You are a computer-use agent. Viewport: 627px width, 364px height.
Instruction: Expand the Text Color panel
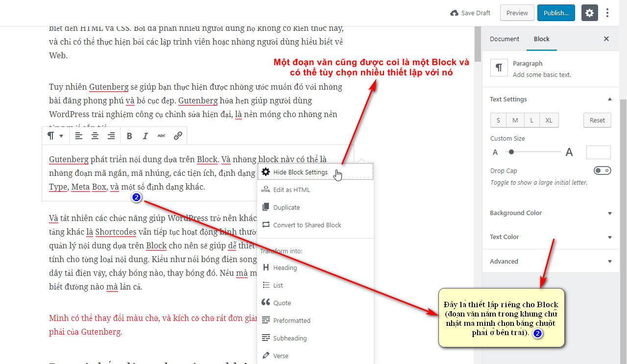(x=551, y=237)
